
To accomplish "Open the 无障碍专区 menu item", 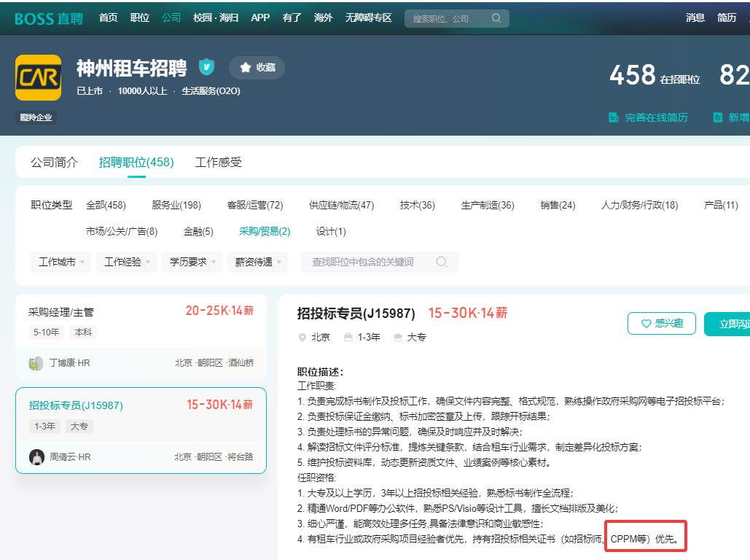I will coord(369,17).
